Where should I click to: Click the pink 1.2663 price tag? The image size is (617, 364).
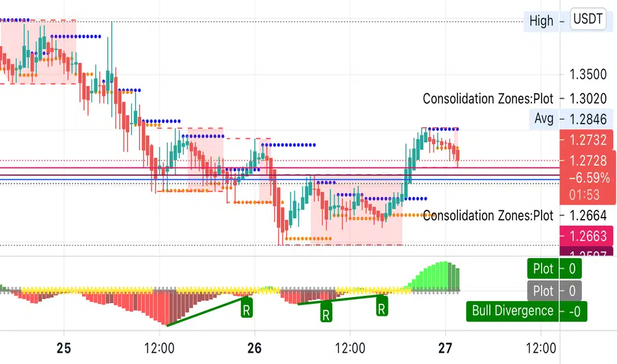587,236
